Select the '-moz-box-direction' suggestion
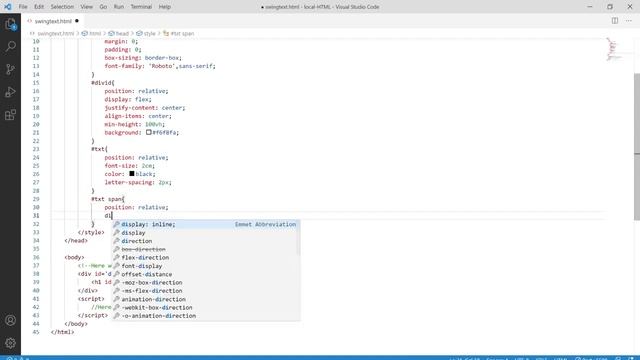The width and height of the screenshot is (640, 360). pos(206,282)
